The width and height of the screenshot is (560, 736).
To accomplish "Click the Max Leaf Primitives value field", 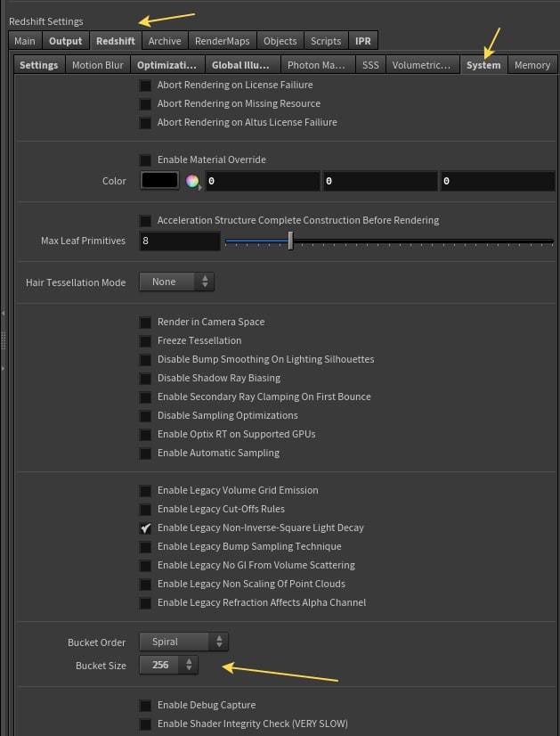I will pyautogui.click(x=180, y=241).
